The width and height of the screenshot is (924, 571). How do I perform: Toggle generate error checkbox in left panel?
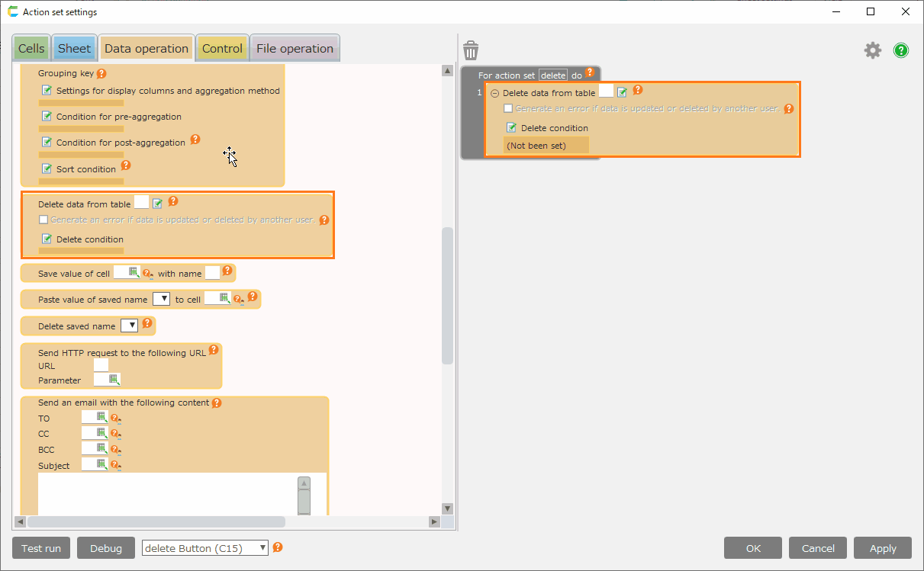tap(43, 220)
